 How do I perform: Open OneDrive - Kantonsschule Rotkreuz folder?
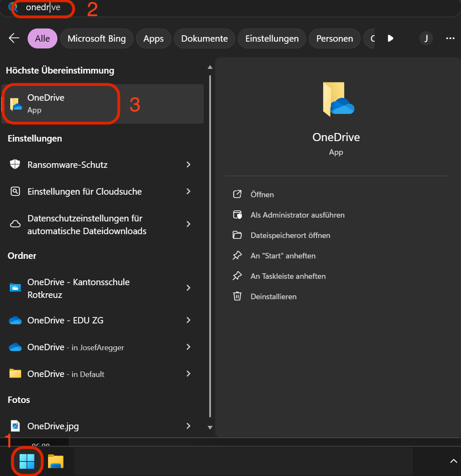pyautogui.click(x=102, y=288)
